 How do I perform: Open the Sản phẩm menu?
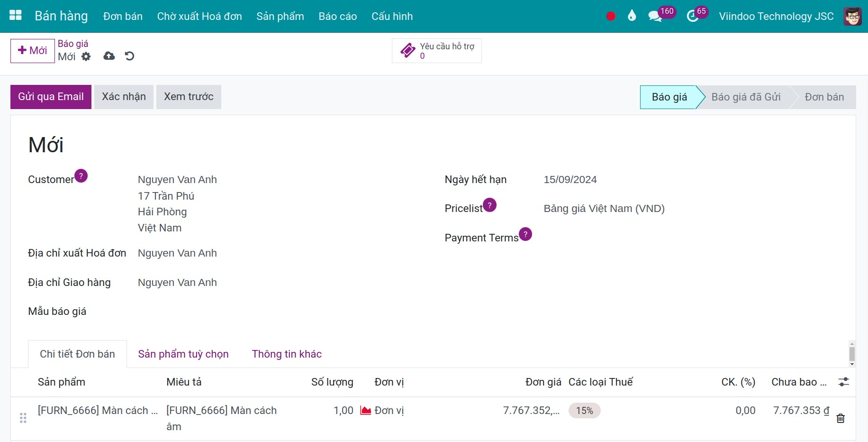tap(280, 16)
